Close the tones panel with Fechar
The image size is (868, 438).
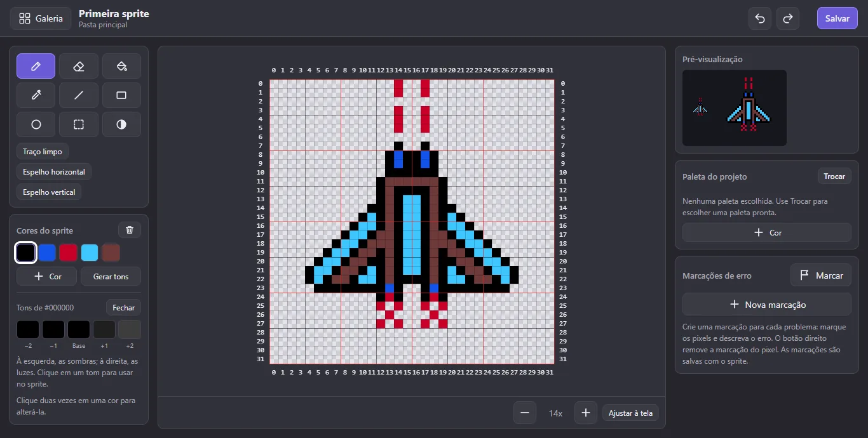click(123, 307)
